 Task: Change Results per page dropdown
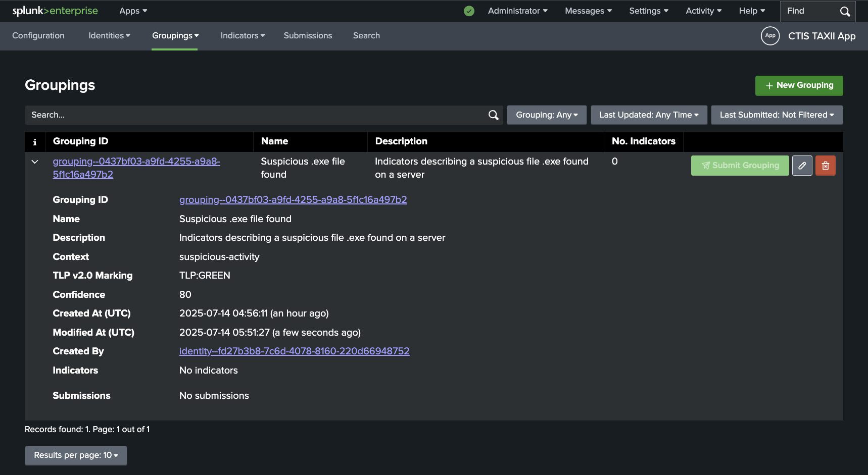coord(76,455)
